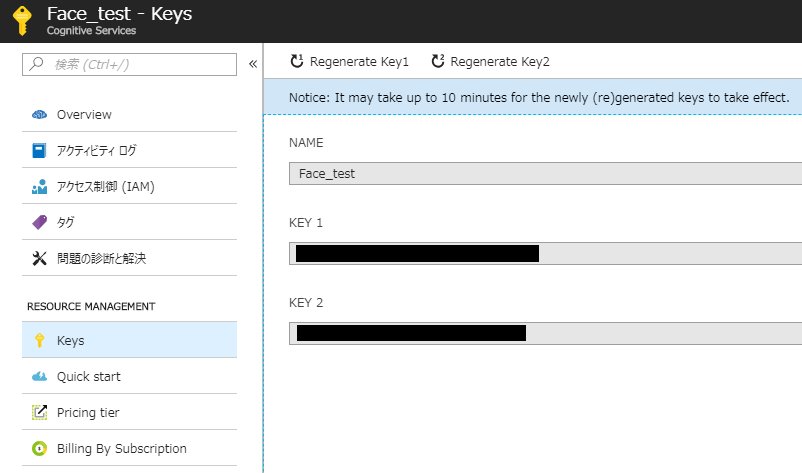This screenshot has height=473, width=802.
Task: Select Keys in Resource Management
Action: [x=129, y=340]
